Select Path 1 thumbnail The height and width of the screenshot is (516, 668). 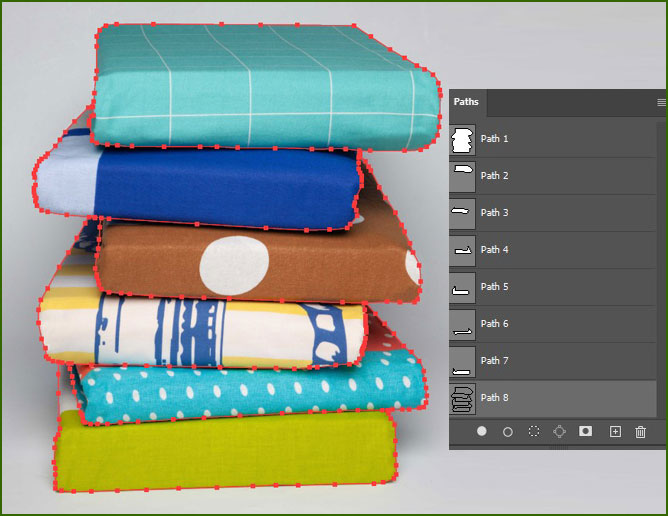[463, 139]
